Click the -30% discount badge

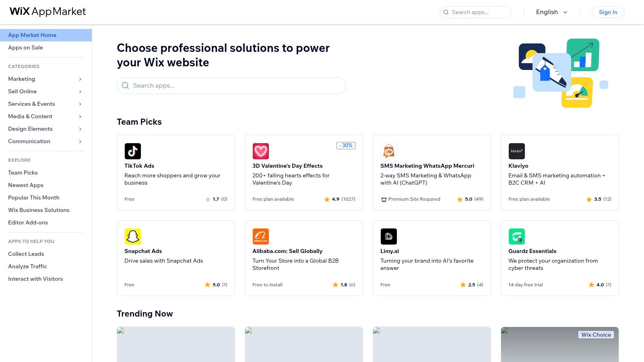pyautogui.click(x=346, y=146)
